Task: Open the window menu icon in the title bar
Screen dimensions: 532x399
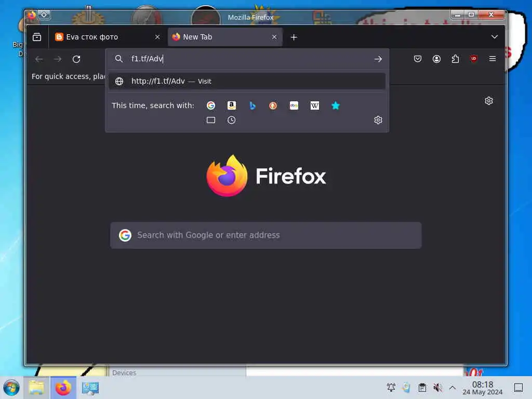Action: coord(32,15)
